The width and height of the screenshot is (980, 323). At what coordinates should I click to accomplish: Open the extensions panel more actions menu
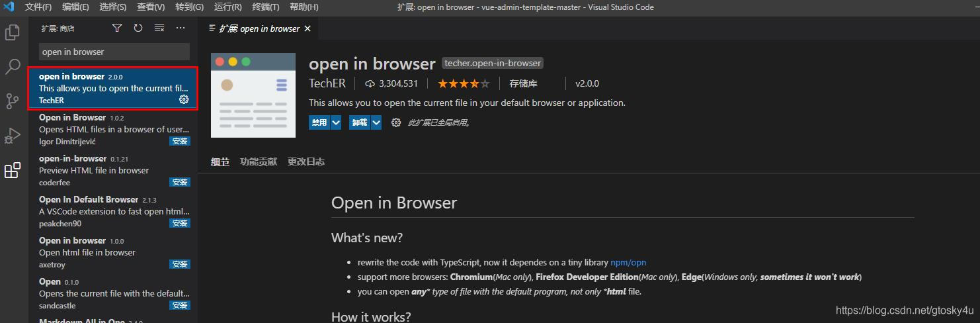click(x=180, y=28)
